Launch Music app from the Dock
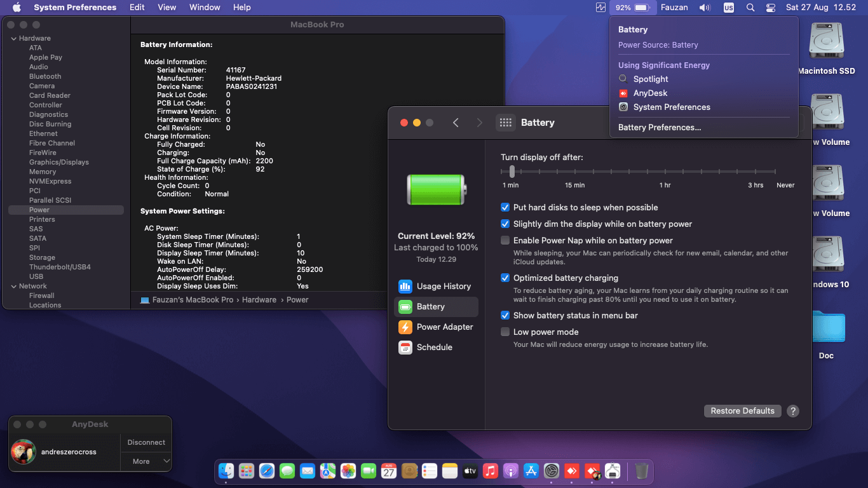 (490, 471)
